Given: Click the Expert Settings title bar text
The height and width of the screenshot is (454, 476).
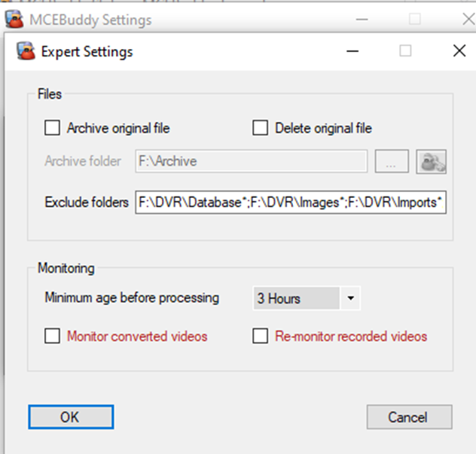Looking at the screenshot, I should [87, 52].
